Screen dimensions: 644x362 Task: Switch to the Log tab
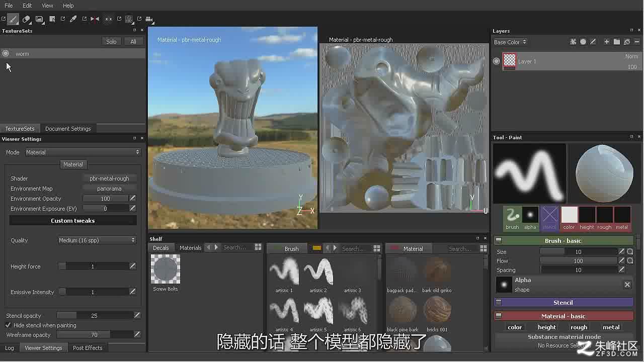(10, 348)
